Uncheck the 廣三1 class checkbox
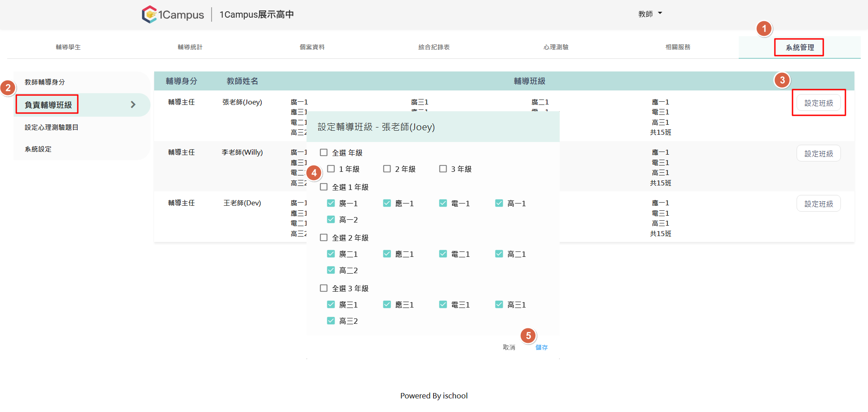The width and height of the screenshot is (868, 412). click(331, 305)
